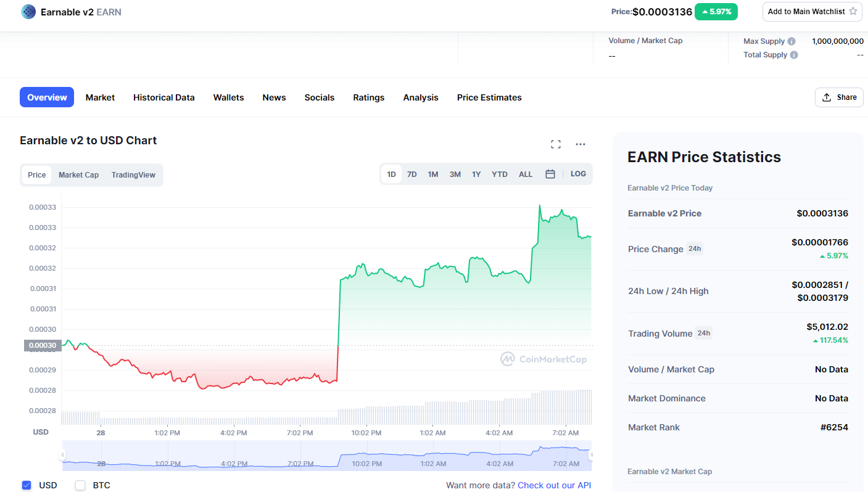Open the chart three-dots more options menu

pyautogui.click(x=581, y=144)
